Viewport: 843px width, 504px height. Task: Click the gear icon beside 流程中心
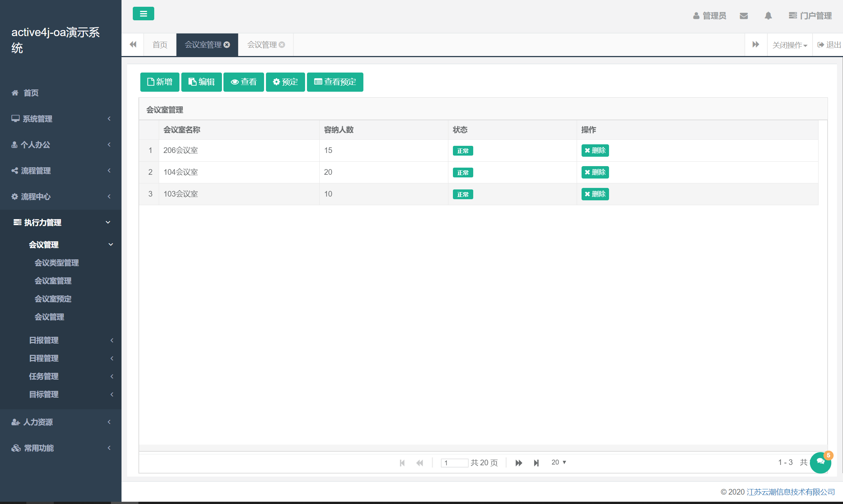[x=15, y=197]
